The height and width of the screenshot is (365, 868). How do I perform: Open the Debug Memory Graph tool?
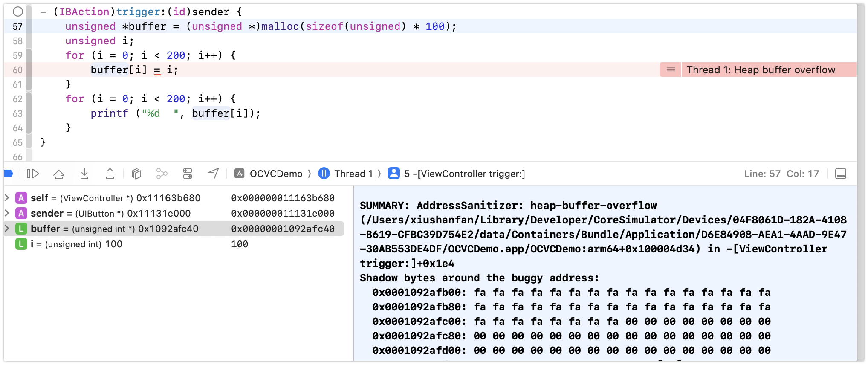coord(162,174)
